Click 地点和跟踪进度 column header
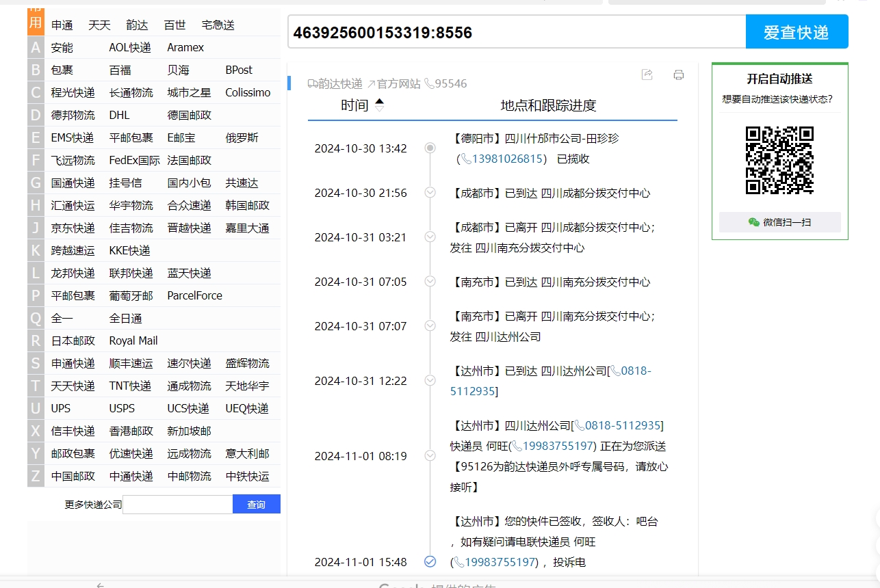The height and width of the screenshot is (588, 880). click(x=549, y=105)
